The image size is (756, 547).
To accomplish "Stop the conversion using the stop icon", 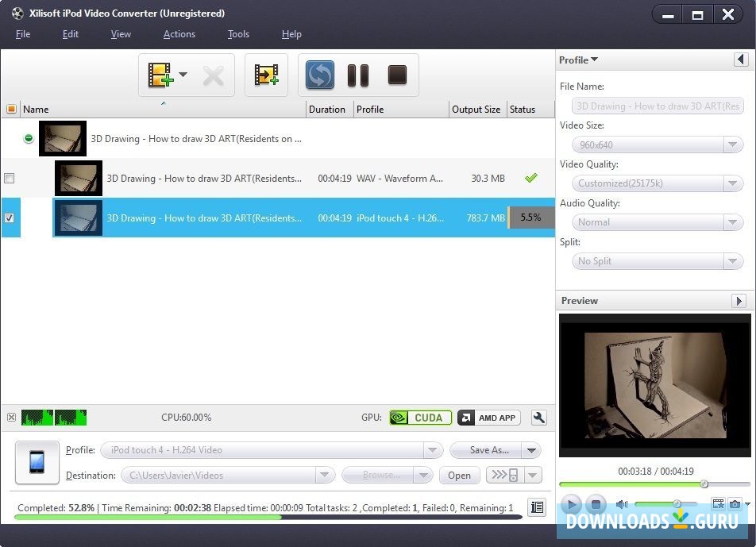I will coord(395,75).
